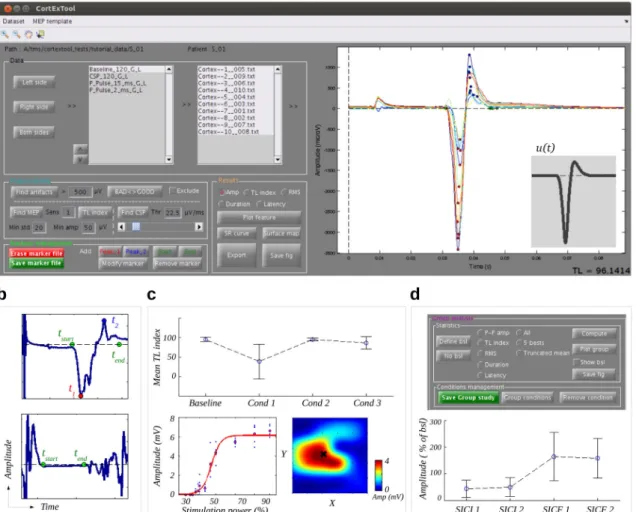
Task: Add a Peak_1 marker
Action: (110, 252)
